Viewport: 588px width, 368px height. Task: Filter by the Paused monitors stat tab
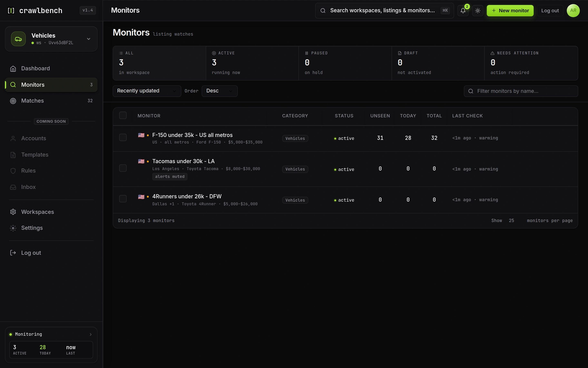pos(345,63)
